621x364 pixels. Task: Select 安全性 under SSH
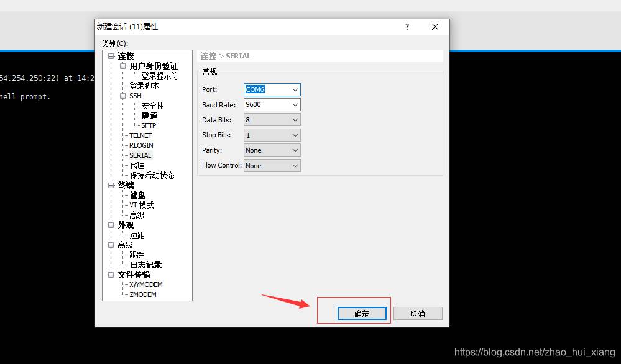152,106
